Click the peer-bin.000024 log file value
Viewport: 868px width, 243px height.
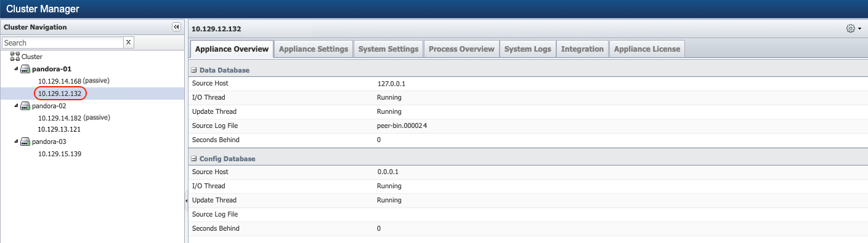(x=402, y=125)
